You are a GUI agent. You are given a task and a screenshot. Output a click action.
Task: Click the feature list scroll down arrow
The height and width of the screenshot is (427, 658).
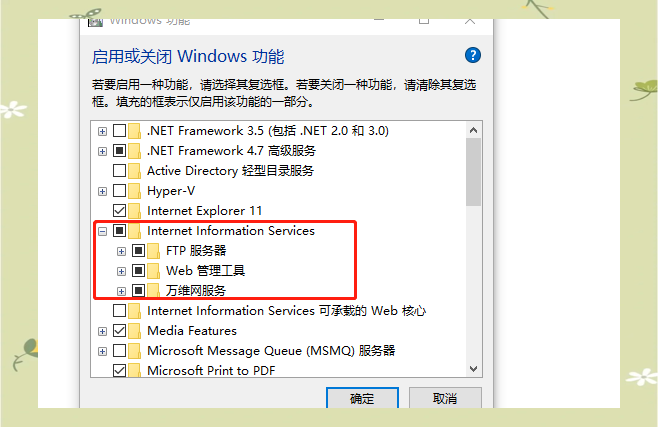pos(473,369)
